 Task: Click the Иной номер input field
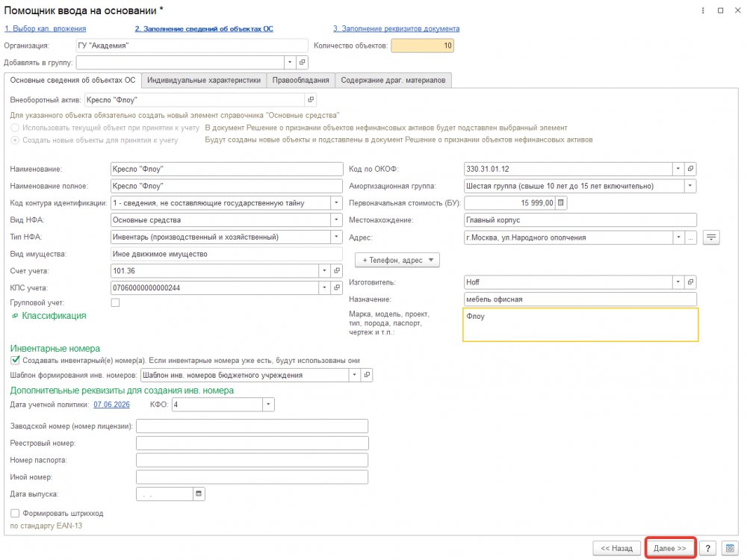(x=252, y=477)
